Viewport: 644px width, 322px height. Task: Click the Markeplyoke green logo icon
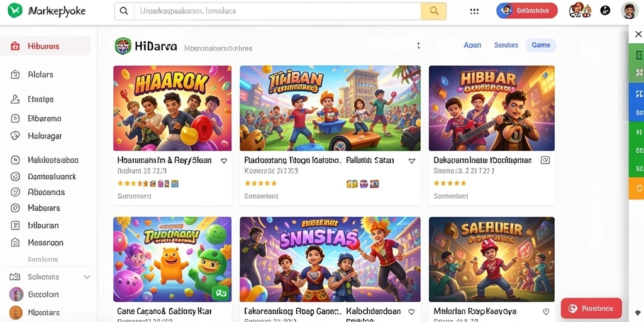pyautogui.click(x=15, y=10)
